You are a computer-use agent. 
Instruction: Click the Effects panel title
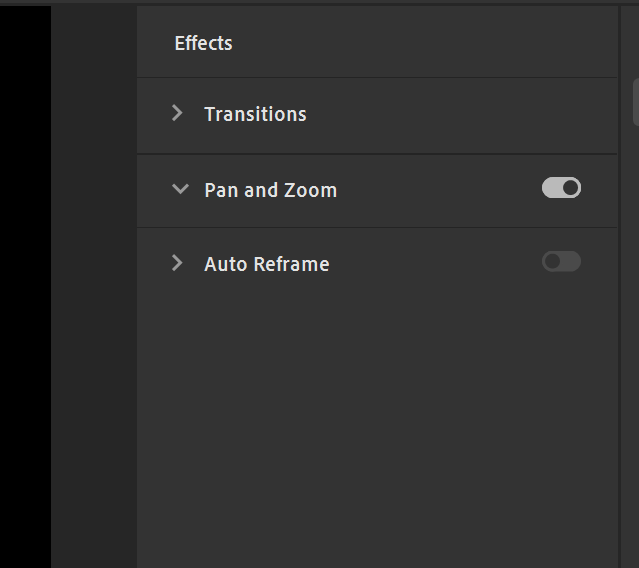(x=203, y=43)
